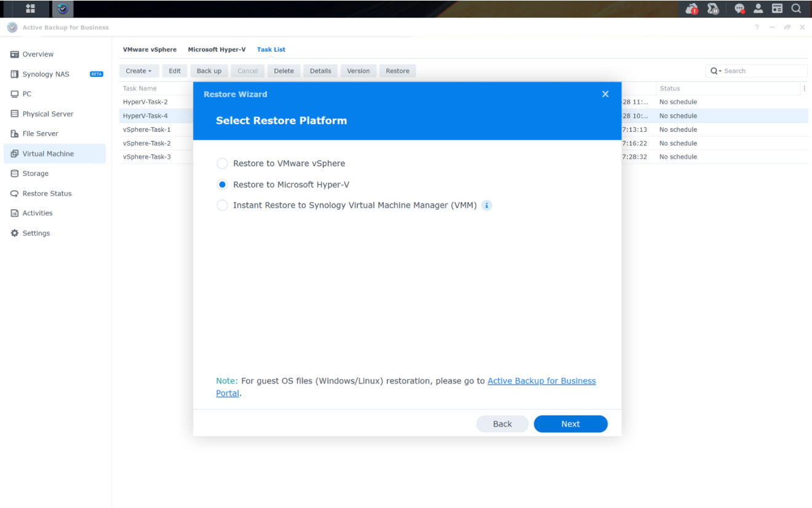Choose Instant Restore to Synology VMM

[222, 205]
